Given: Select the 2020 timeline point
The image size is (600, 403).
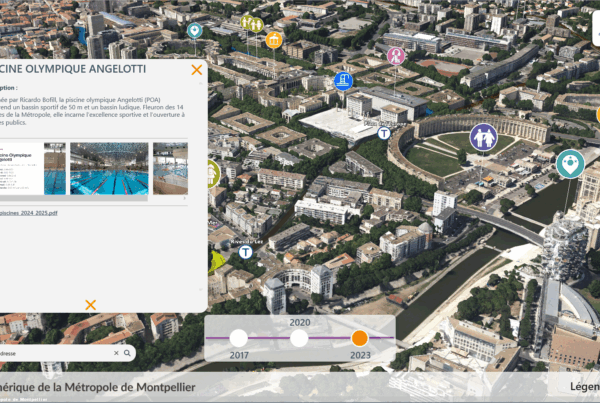Looking at the screenshot, I should click(299, 338).
